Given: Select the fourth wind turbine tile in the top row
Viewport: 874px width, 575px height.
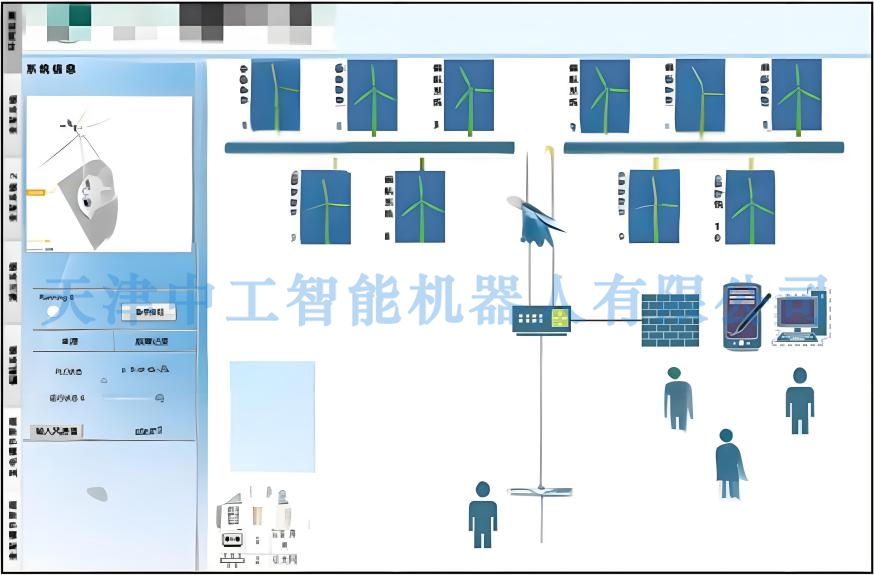Looking at the screenshot, I should pyautogui.click(x=604, y=96).
